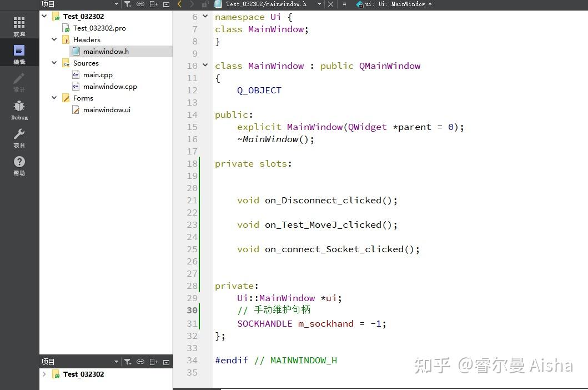Screen dimensions: 588x390
Task: Close the mainwindow.h document with X
Action: pyautogui.click(x=330, y=4)
